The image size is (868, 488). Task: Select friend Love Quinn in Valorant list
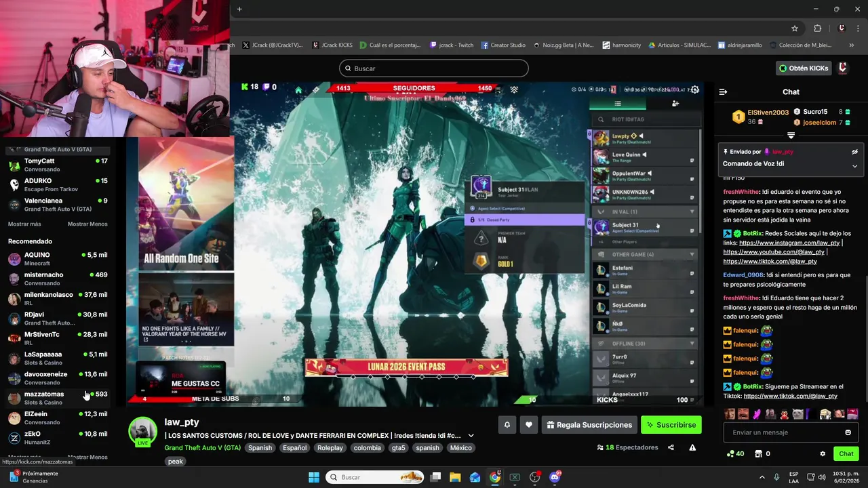click(644, 157)
